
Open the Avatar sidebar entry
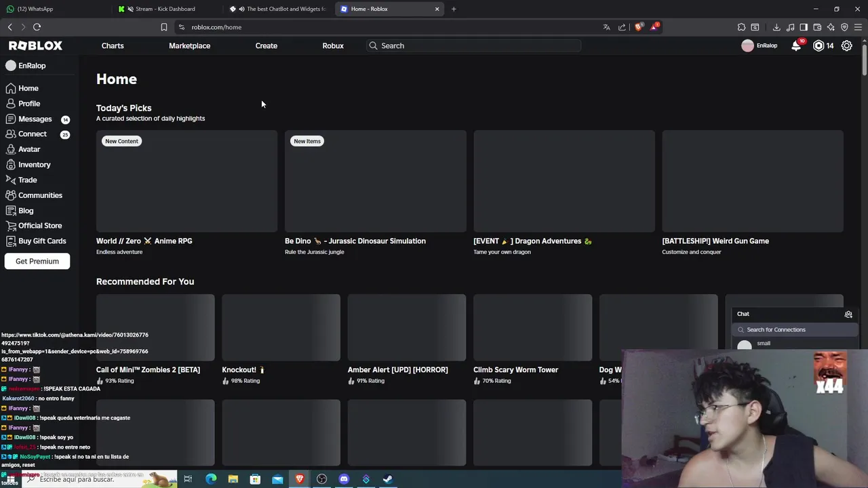23,149
